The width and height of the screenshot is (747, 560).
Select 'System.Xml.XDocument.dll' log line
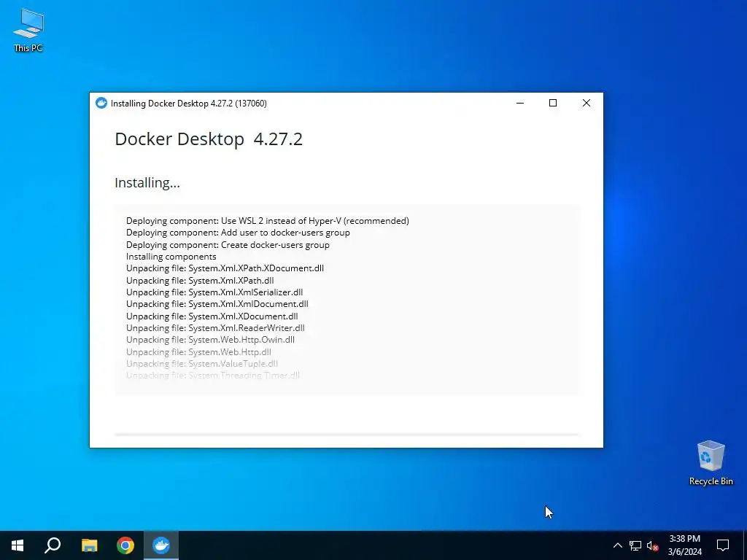(x=212, y=316)
